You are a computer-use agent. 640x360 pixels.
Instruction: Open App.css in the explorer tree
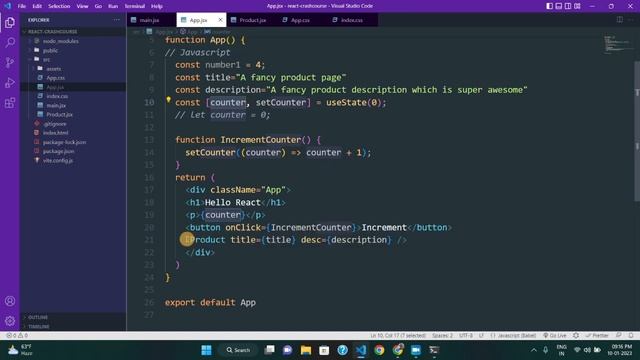[56, 78]
